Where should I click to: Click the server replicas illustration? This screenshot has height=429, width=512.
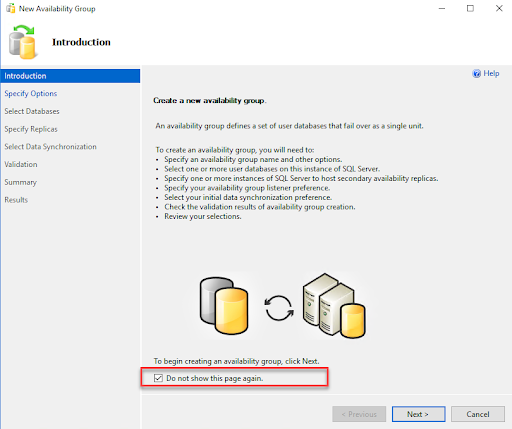point(334,306)
